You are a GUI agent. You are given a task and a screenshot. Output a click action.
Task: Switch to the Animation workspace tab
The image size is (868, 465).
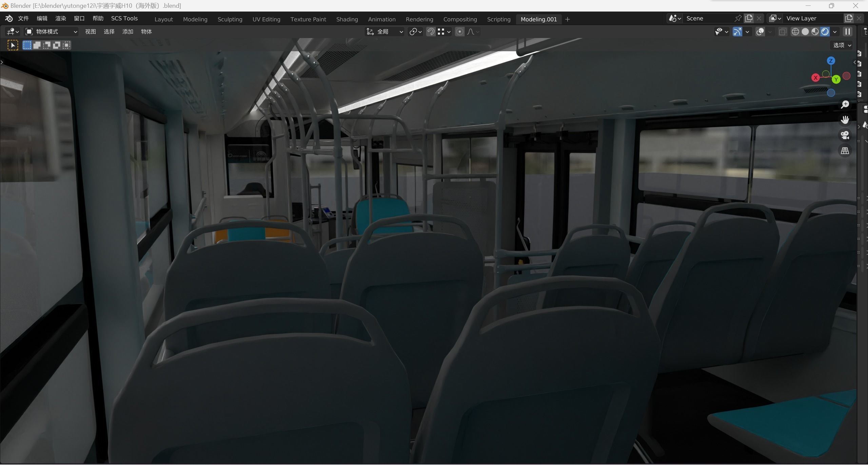382,19
